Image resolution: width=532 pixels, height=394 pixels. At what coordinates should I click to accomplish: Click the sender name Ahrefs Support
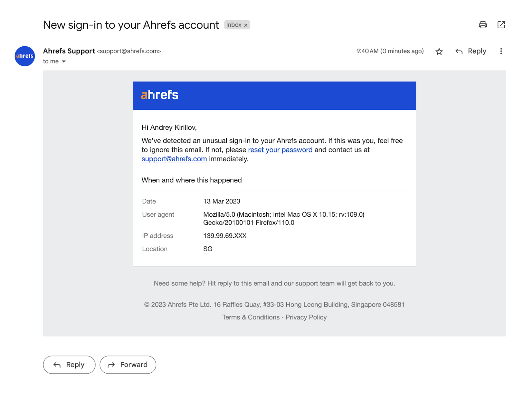69,51
